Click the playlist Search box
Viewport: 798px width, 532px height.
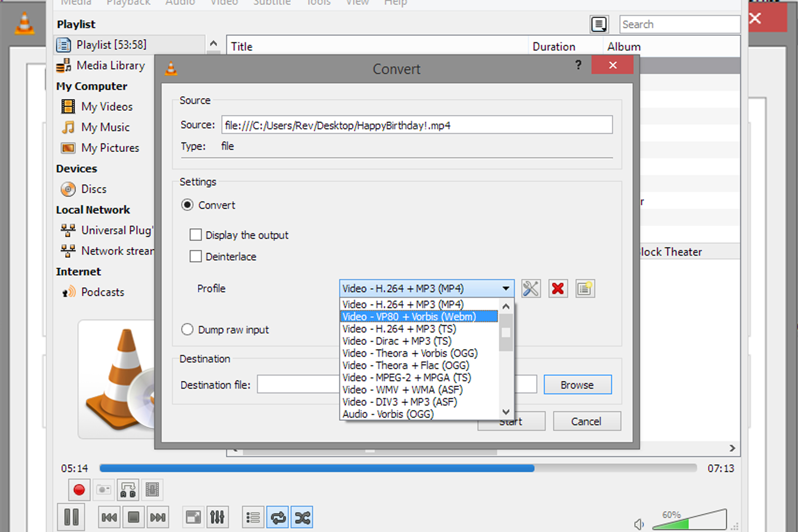pyautogui.click(x=680, y=24)
